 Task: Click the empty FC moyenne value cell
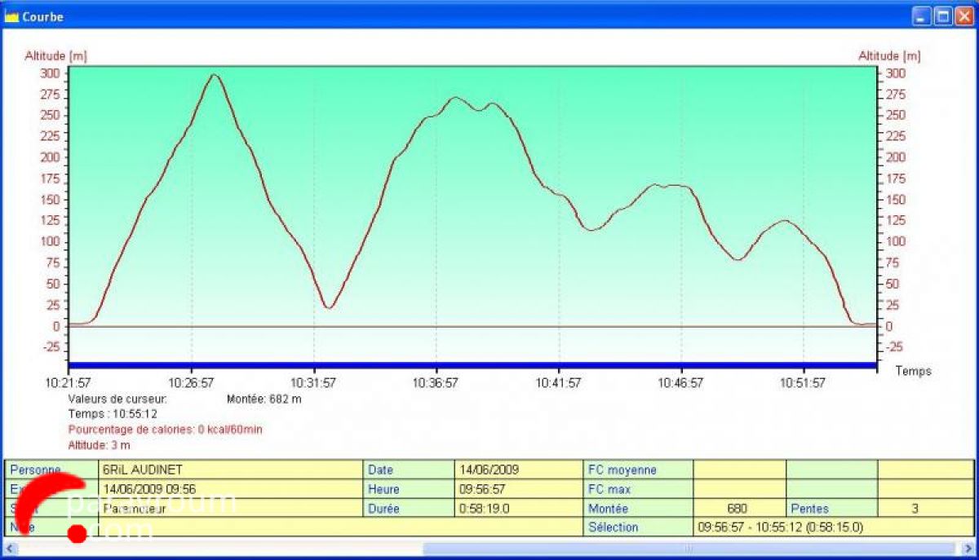(738, 470)
